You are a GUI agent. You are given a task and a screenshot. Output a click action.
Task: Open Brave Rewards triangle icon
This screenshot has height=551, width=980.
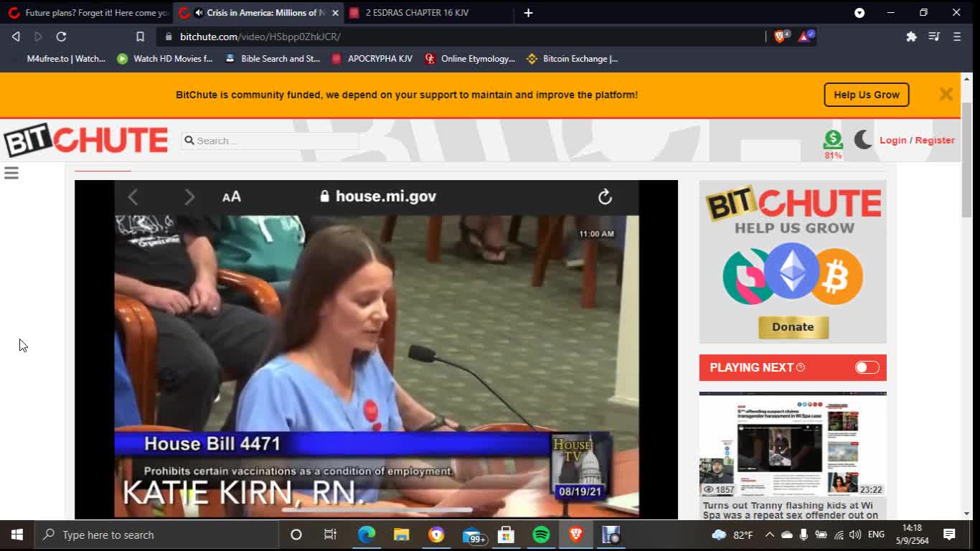[805, 37]
